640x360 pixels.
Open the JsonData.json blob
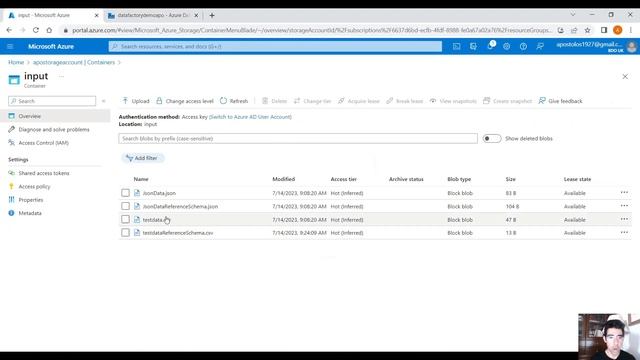coord(159,193)
